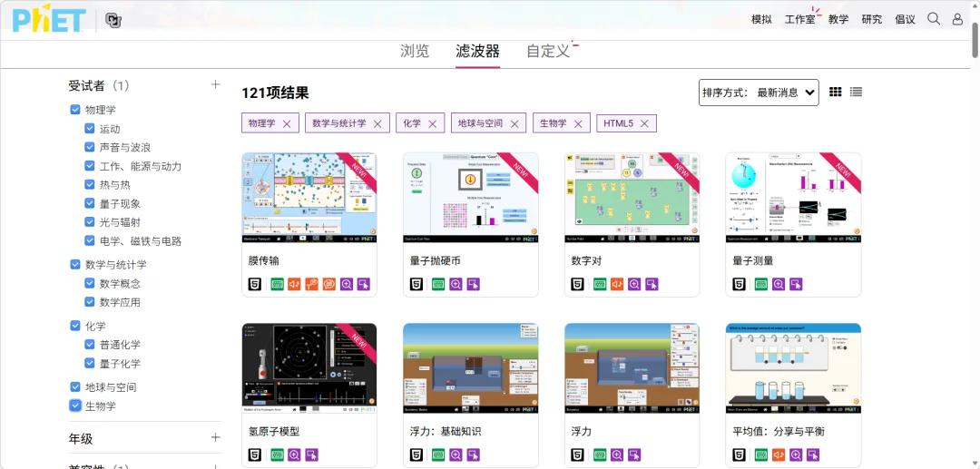The image size is (980, 469).
Task: Remove the 生物学 filter chip
Action: pos(578,123)
